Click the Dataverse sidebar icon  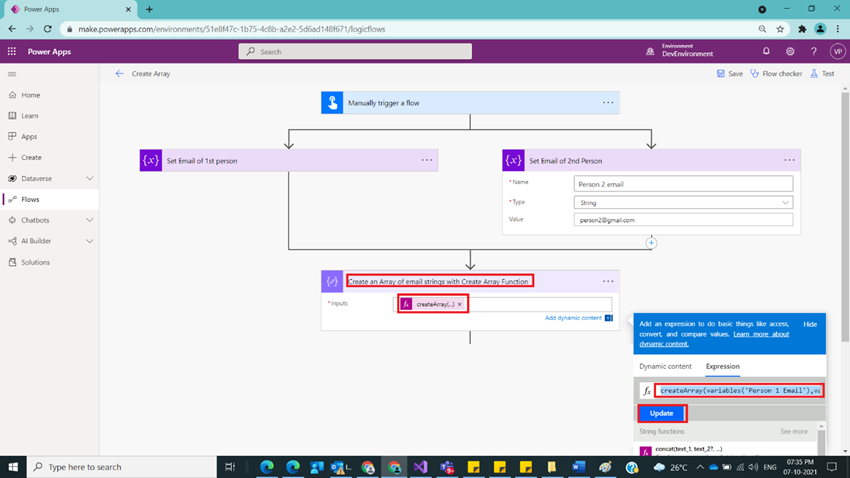tap(12, 178)
